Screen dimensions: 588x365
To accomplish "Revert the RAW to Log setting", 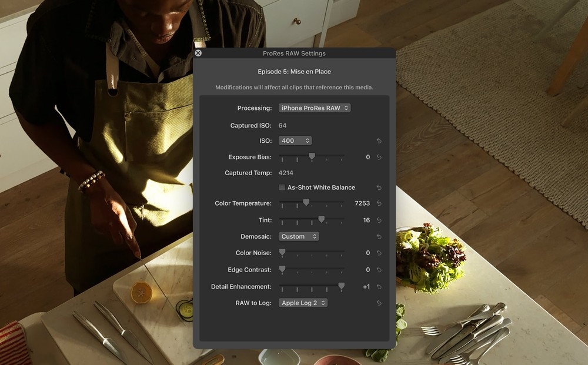I will tap(379, 303).
